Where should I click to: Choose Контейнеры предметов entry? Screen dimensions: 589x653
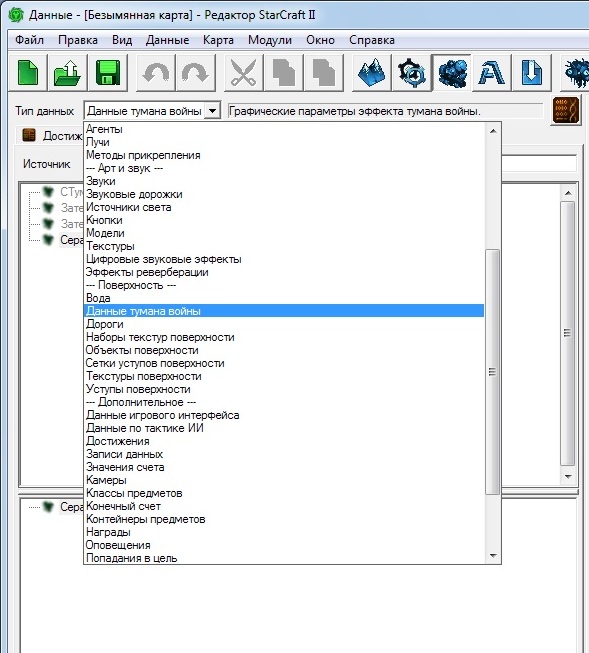tap(284, 519)
